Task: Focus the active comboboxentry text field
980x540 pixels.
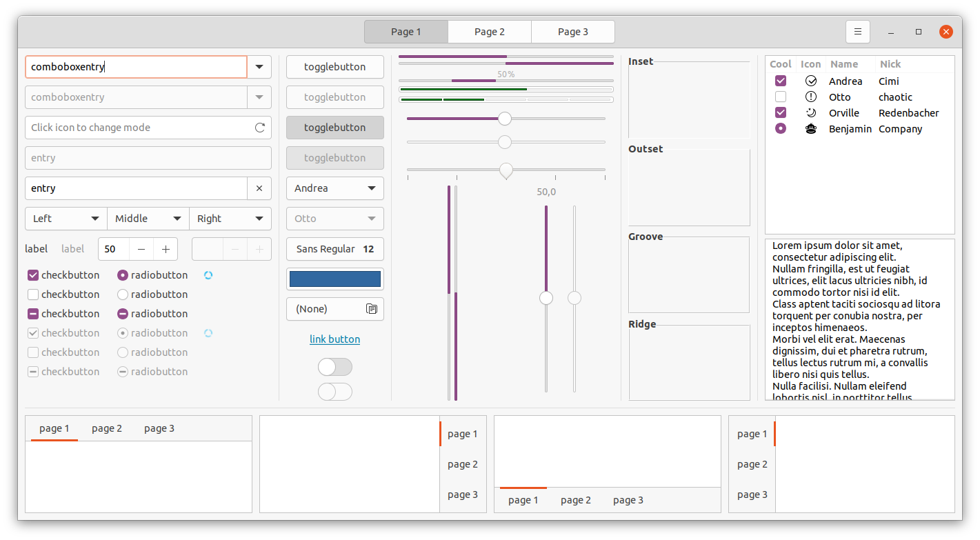Action: click(137, 67)
